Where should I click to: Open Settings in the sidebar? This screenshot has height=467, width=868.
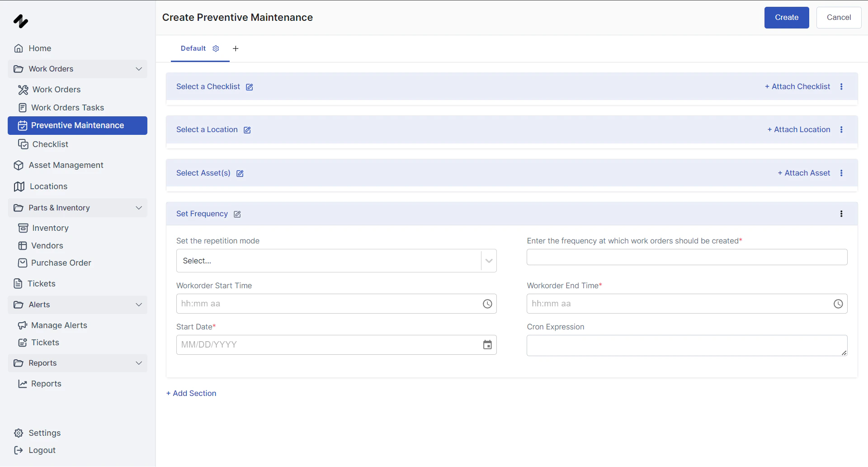[x=77, y=433]
